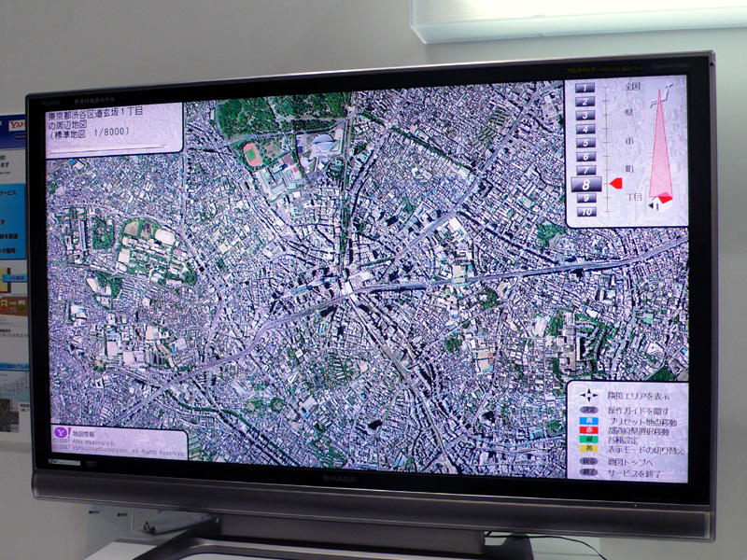Screen dimensions: 747x560
Task: Click the 各種設定 guide text
Action: pos(623,440)
